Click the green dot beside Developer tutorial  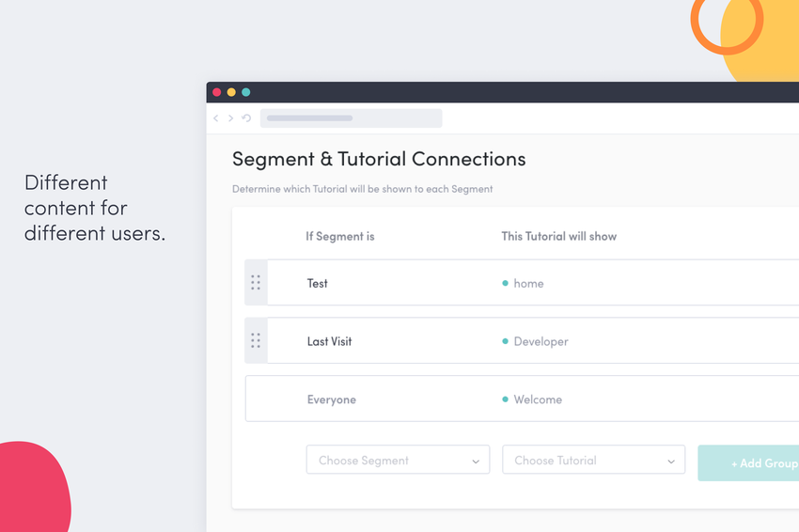click(x=505, y=341)
